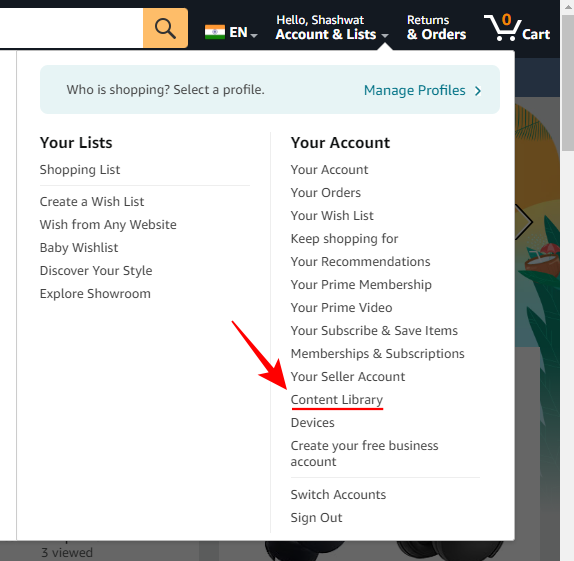Open the Shopping List item

[x=80, y=170]
